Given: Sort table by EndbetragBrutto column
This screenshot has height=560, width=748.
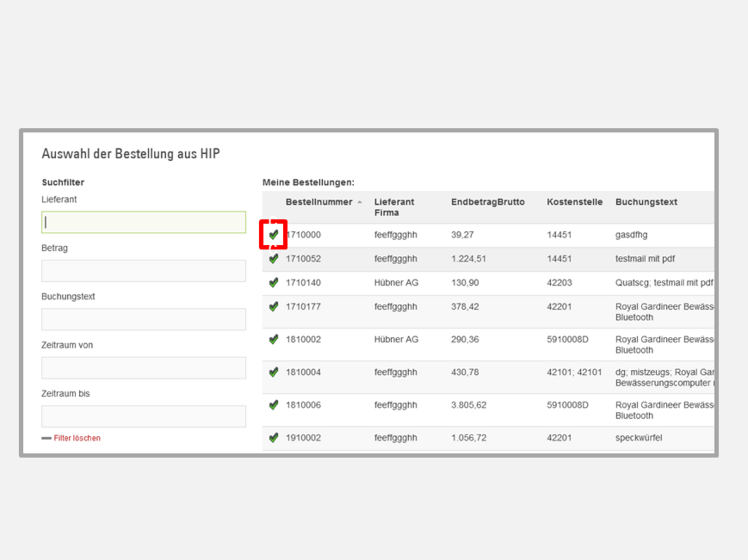Looking at the screenshot, I should point(487,202).
